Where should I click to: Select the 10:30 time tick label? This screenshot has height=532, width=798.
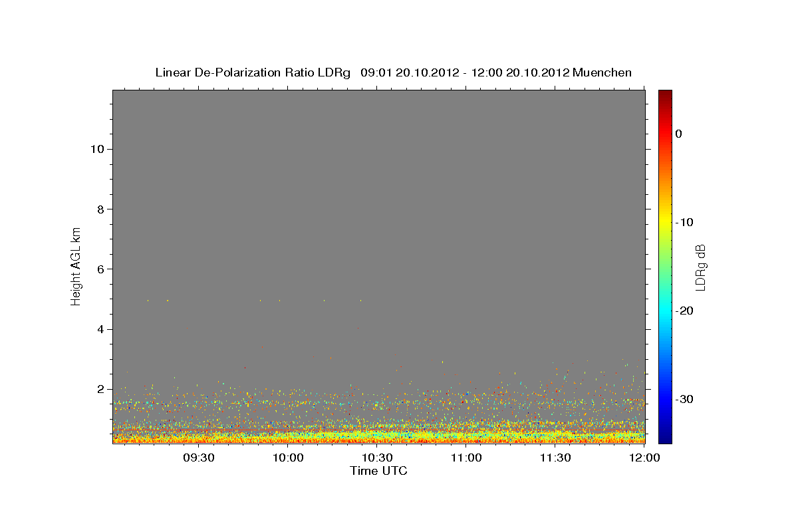[378, 458]
